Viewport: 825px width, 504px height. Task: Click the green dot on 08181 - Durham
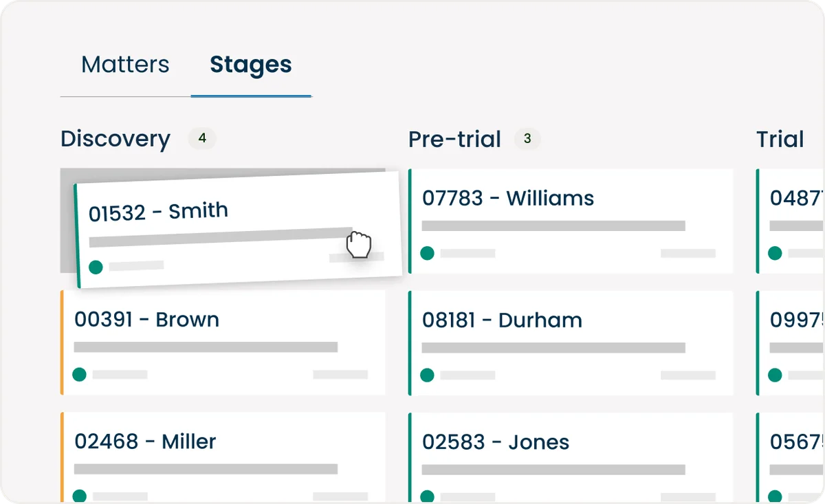427,375
